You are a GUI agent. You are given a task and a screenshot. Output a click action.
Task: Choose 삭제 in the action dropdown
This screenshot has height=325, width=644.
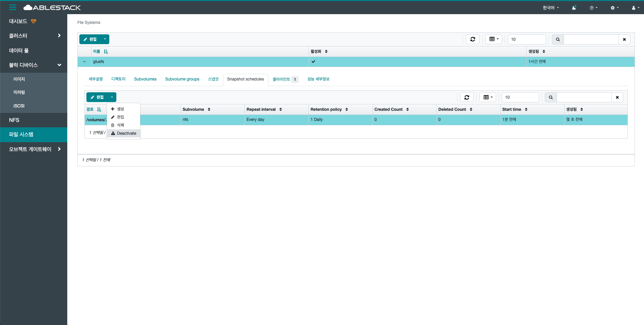(120, 125)
